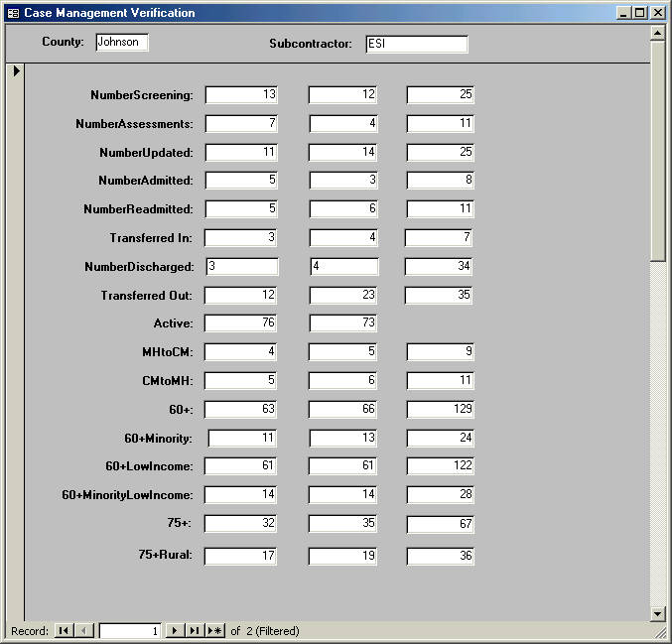672x644 pixels.
Task: Click the first 75+ field with 32
Action: point(241,523)
